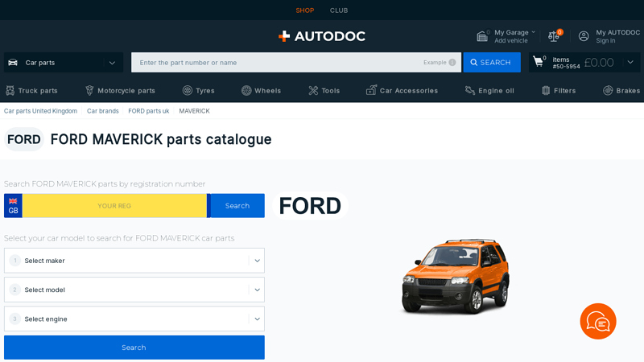Click the Filters menu label
The height and width of the screenshot is (362, 644).
point(565,91)
